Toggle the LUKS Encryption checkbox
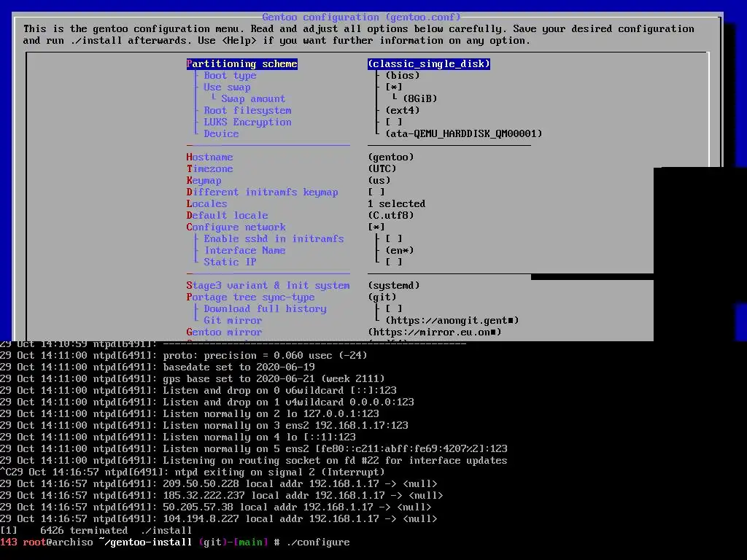The image size is (747, 560). [394, 122]
